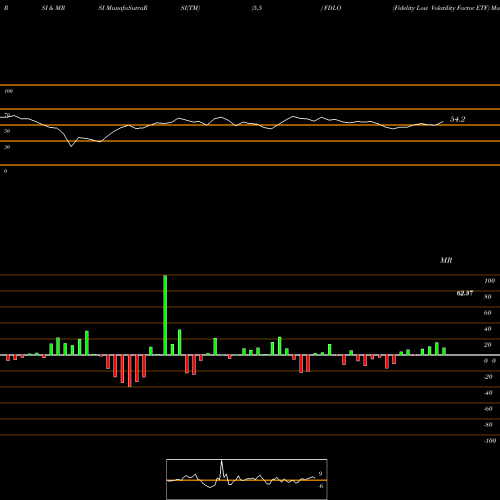Select the FDLO ticker text in header
This screenshot has width=500, height=500.
(332, 8)
